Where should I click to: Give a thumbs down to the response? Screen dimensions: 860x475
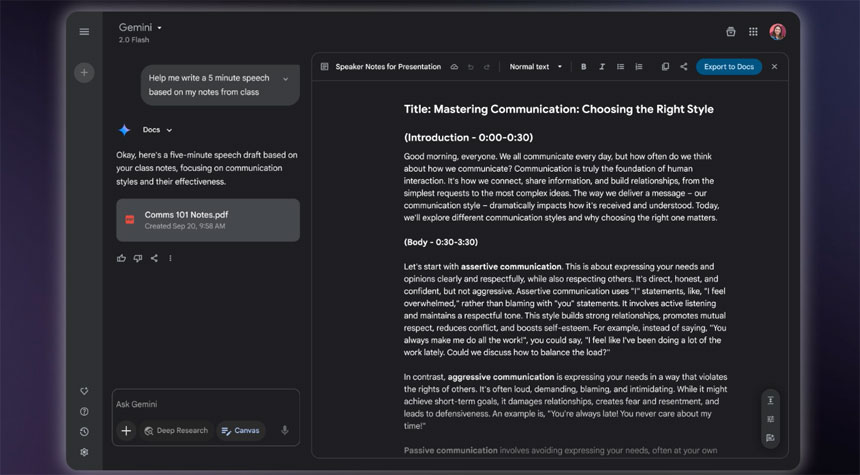click(138, 258)
